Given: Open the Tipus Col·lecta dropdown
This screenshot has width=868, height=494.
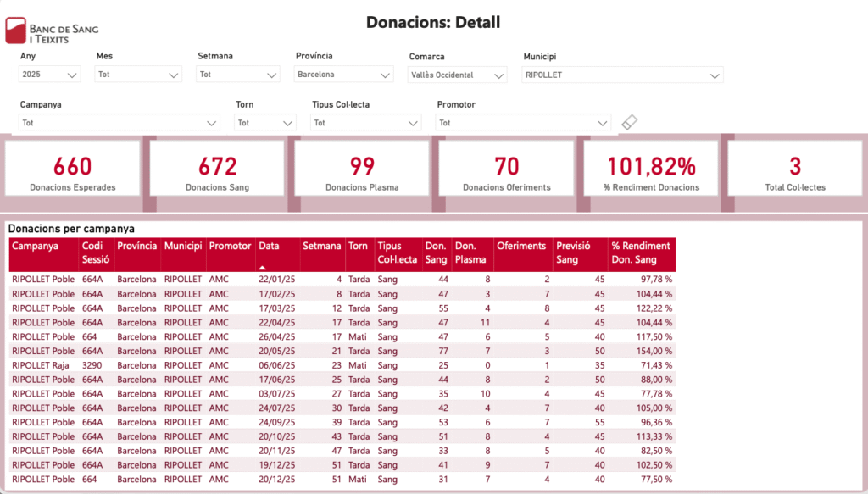Looking at the screenshot, I should (x=365, y=123).
